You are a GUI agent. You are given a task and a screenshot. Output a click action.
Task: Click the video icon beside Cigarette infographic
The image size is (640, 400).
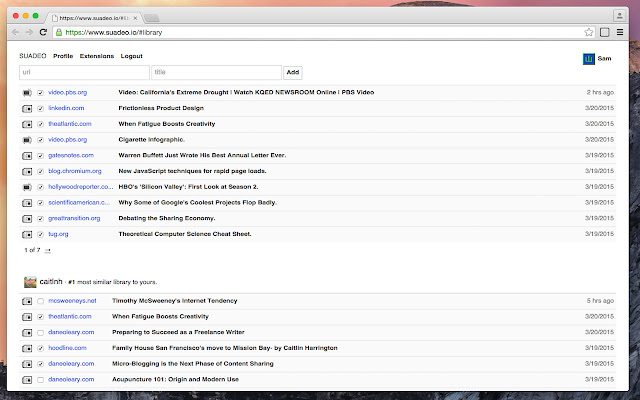click(27, 140)
